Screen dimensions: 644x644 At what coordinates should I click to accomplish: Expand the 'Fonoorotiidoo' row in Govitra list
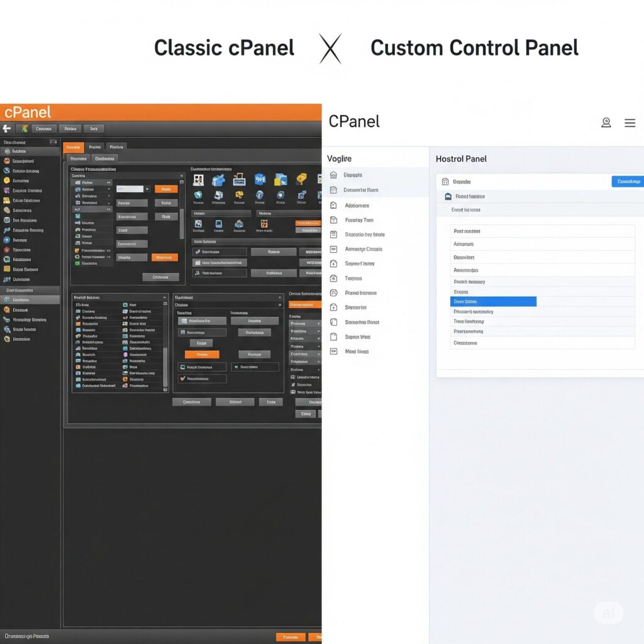(109, 250)
